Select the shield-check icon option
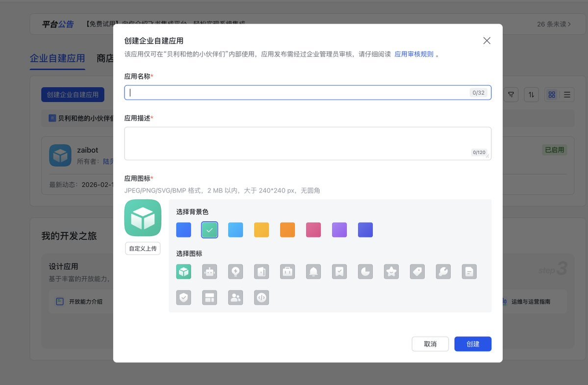 pos(184,297)
